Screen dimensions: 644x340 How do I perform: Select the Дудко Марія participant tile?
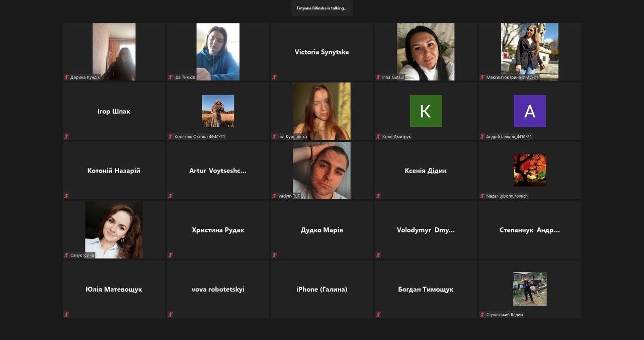[321, 230]
